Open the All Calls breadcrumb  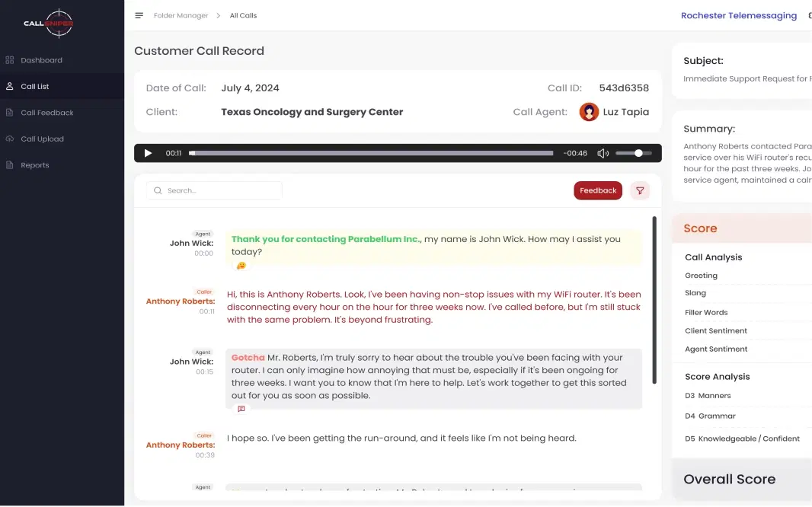point(244,15)
